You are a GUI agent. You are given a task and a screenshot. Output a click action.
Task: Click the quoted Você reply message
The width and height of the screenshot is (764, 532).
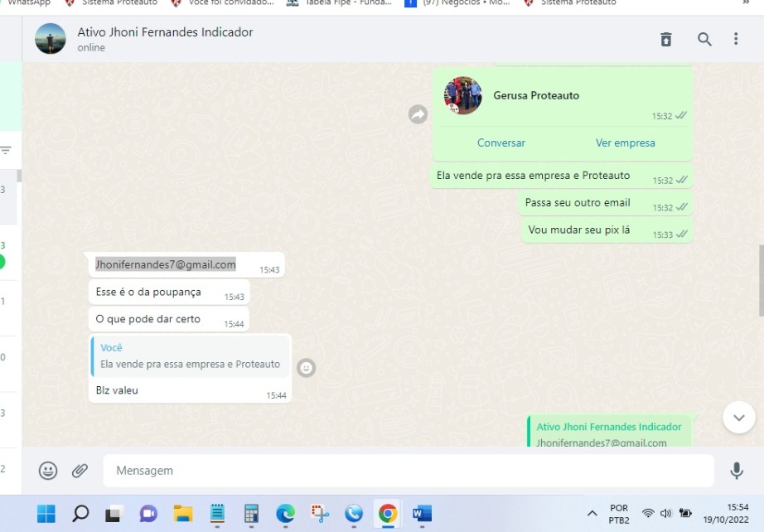(x=190, y=356)
